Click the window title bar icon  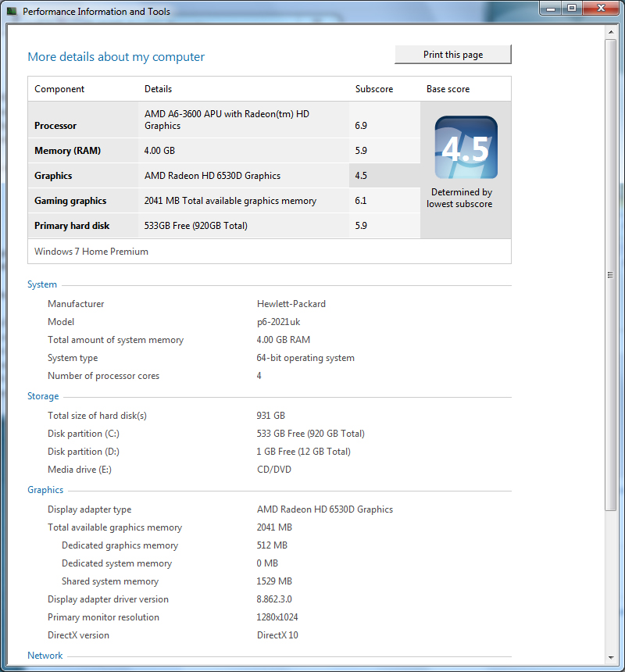click(x=12, y=11)
